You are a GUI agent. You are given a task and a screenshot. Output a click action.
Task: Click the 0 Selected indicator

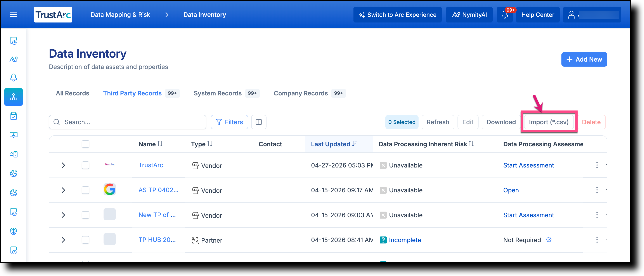[402, 122]
